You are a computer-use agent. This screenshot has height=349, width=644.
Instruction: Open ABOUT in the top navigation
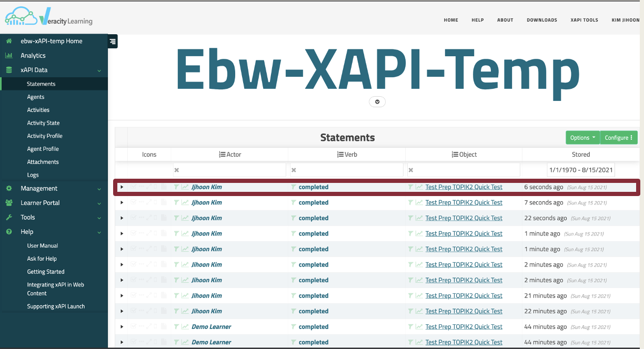pos(505,20)
